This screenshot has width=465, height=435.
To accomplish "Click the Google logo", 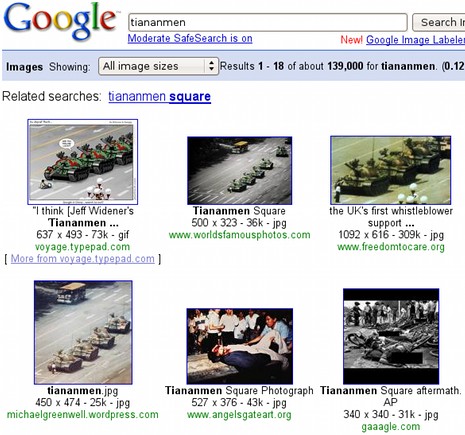I will tap(60, 21).
